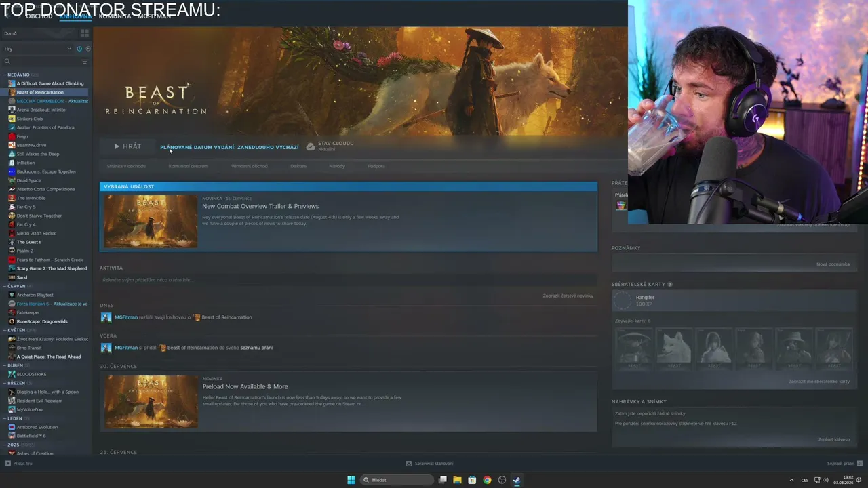Click the Stav cloudu cloud status icon
Image resolution: width=868 pixels, height=488 pixels.
[311, 146]
